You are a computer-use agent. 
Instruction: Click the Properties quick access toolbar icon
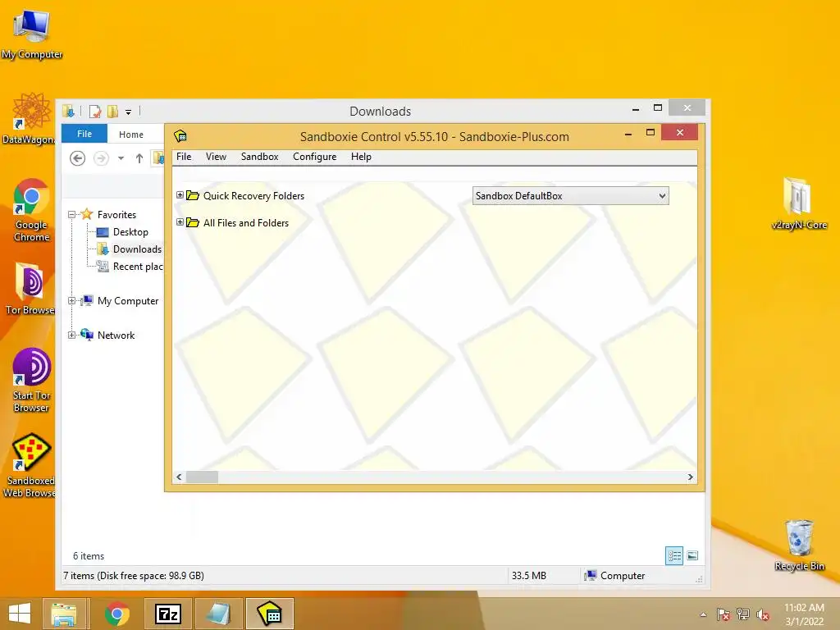[x=95, y=112]
